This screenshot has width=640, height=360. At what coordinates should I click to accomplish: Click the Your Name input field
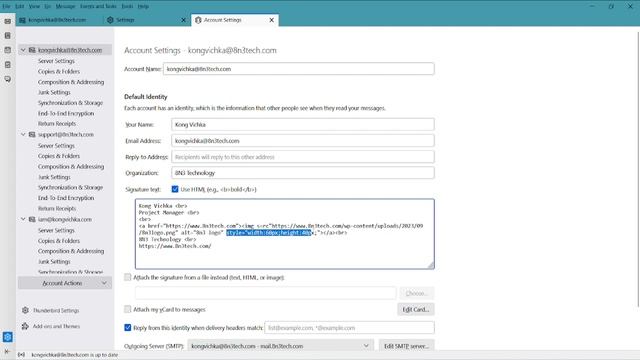tap(303, 124)
